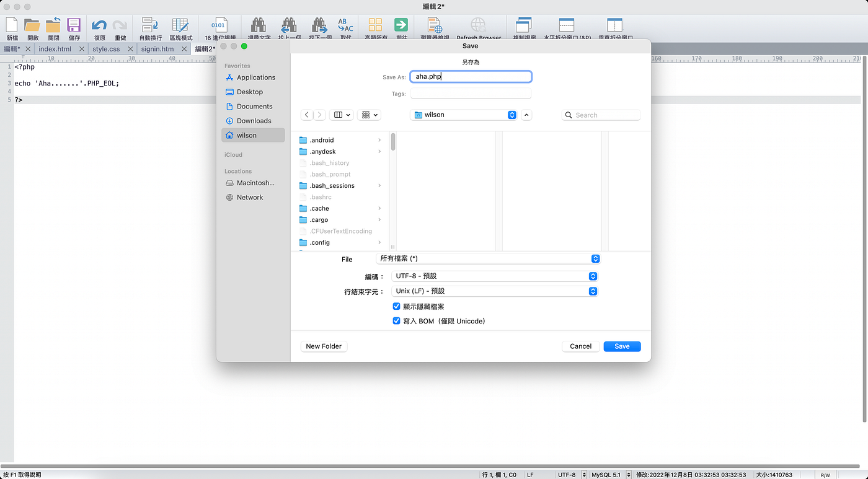Select wilson home in the sidebar
868x479 pixels.
(x=253, y=135)
